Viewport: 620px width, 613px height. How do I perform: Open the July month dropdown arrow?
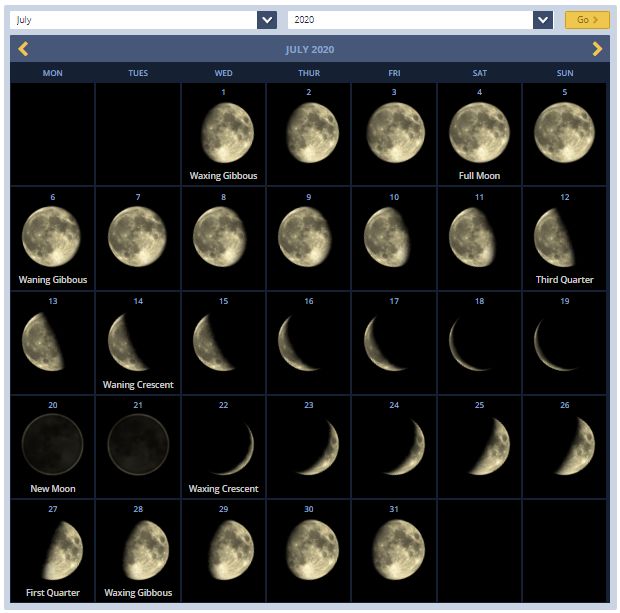[267, 20]
